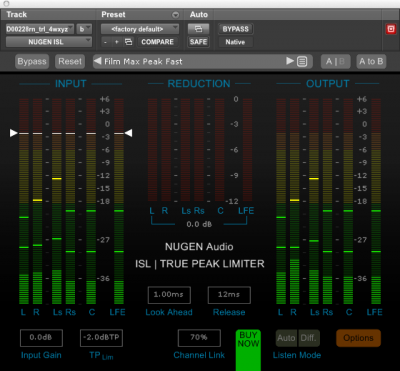Click the Look Ahead 1.00ms field
The width and height of the screenshot is (400, 371).
click(169, 295)
